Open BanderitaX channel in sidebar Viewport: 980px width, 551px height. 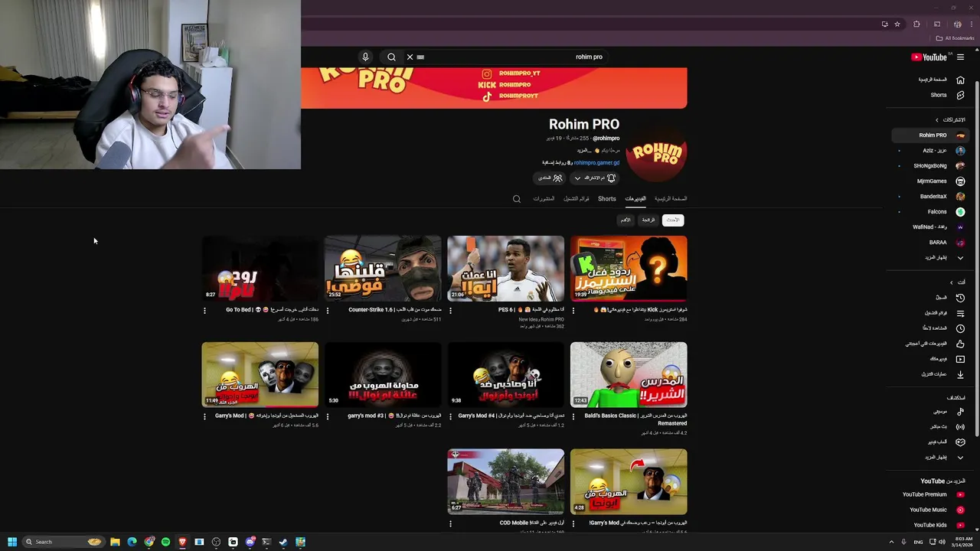(930, 196)
